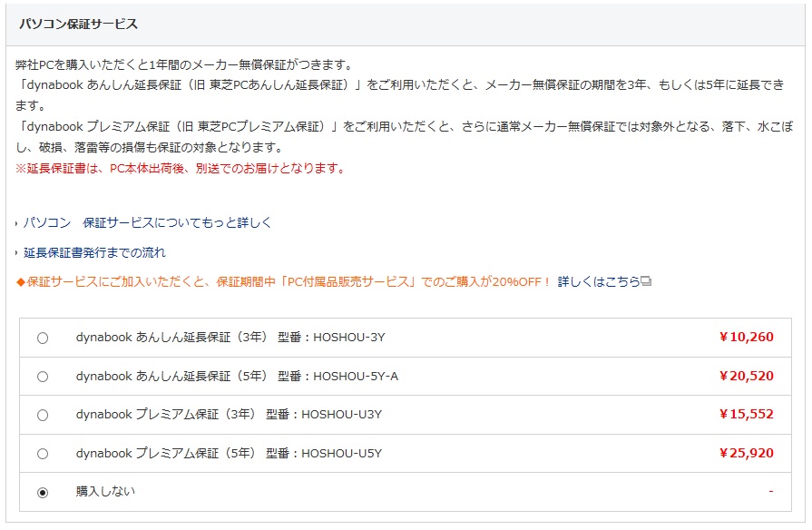Click the model number HOSHOU-U5Y label
The image size is (812, 530).
[x=342, y=454]
